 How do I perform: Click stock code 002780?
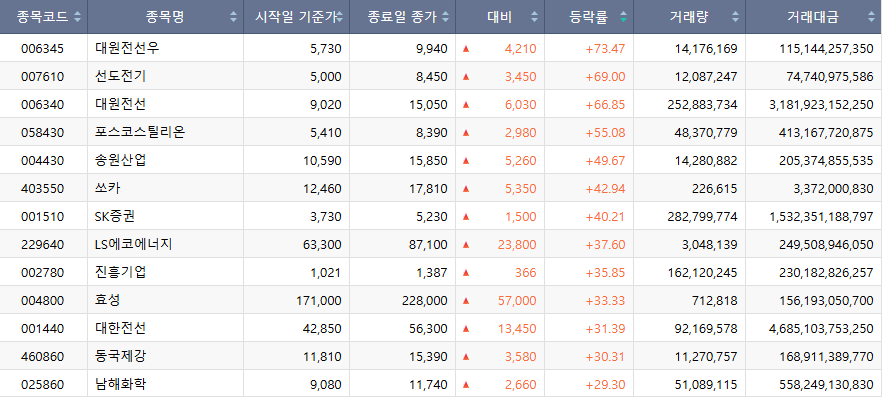point(43,273)
